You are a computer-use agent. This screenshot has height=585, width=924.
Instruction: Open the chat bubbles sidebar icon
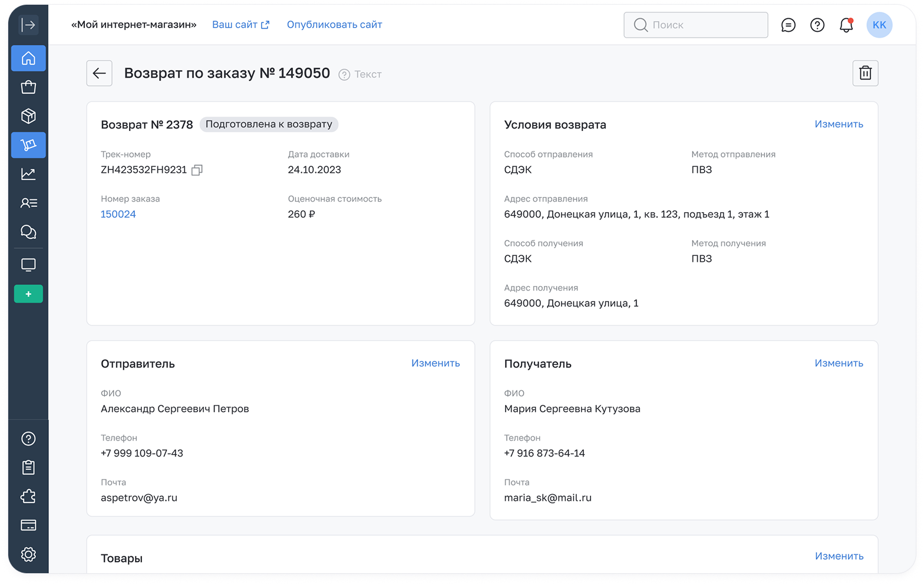(x=28, y=232)
